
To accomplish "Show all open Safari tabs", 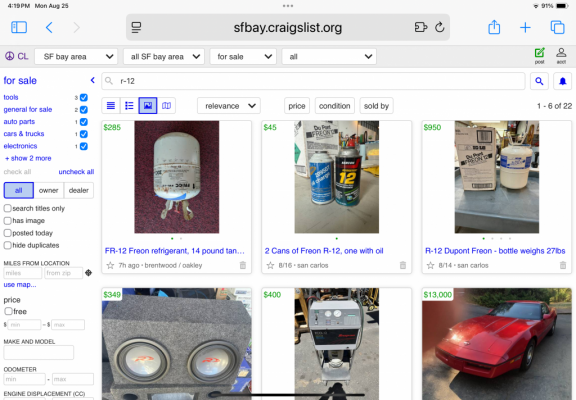I will click(x=557, y=27).
